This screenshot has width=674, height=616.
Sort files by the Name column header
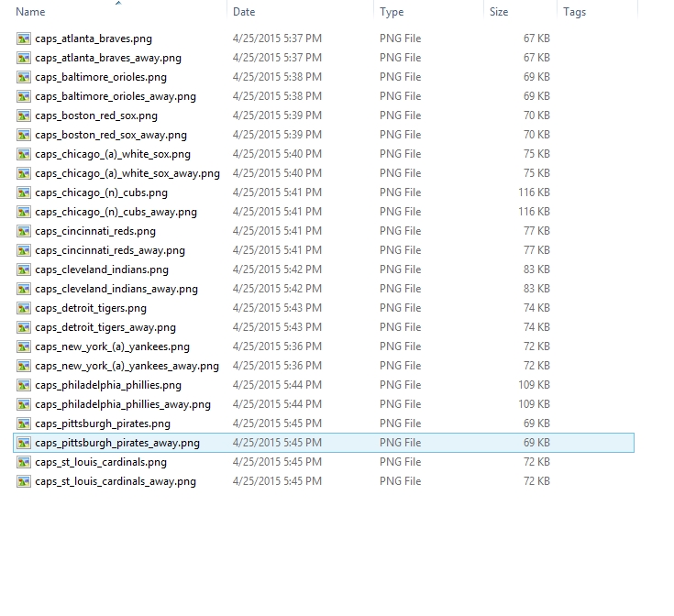[30, 12]
